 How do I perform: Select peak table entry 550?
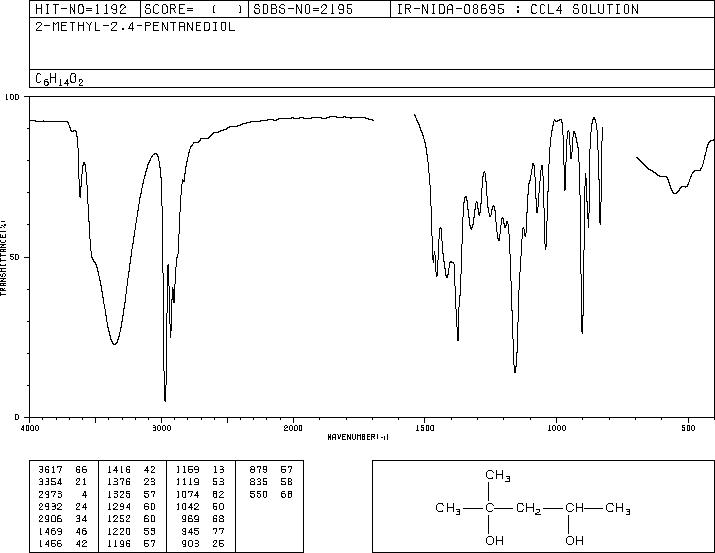tap(259, 494)
